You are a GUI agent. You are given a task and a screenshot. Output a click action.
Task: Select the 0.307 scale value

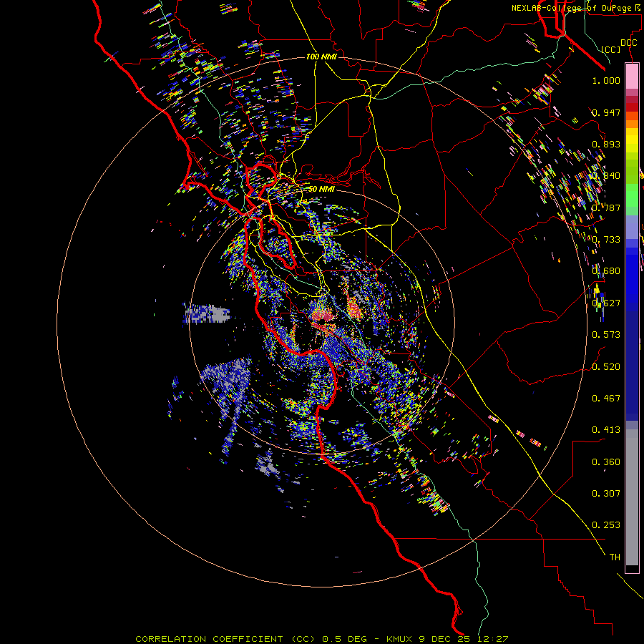click(x=606, y=494)
